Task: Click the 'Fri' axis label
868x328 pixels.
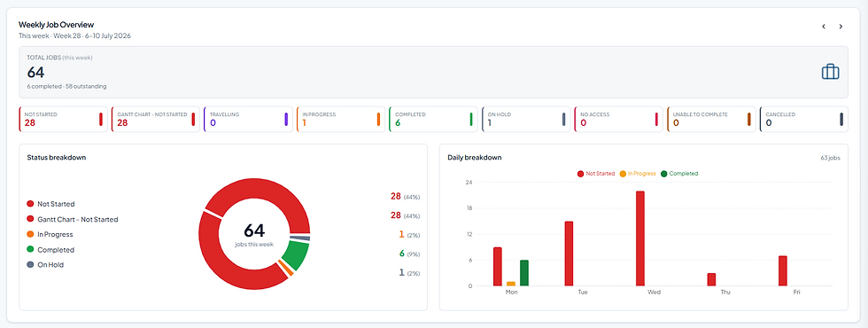Action: coord(796,292)
